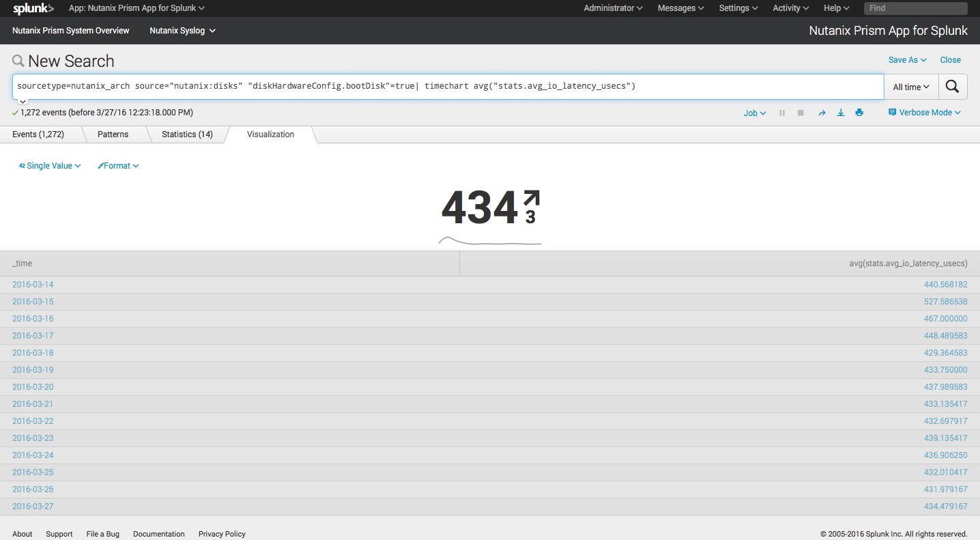Viewport: 980px width, 540px height.
Task: Open App: Nutanix Prism App dropdown
Action: pos(136,8)
